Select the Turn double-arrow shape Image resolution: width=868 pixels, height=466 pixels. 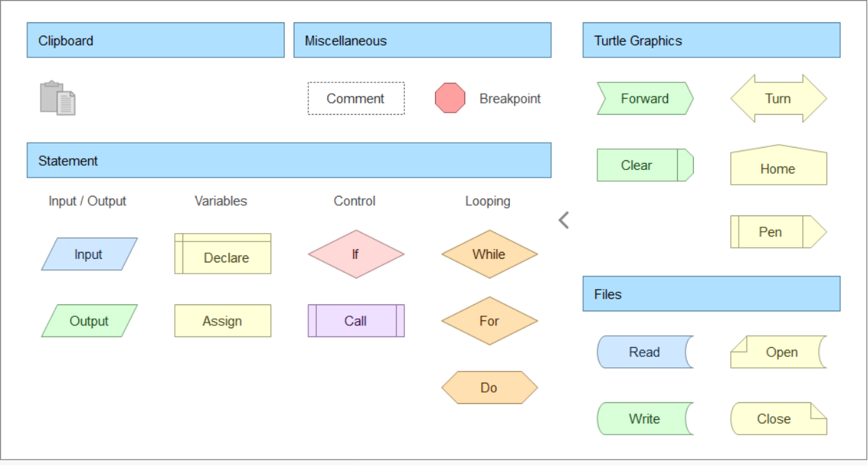[x=778, y=99]
